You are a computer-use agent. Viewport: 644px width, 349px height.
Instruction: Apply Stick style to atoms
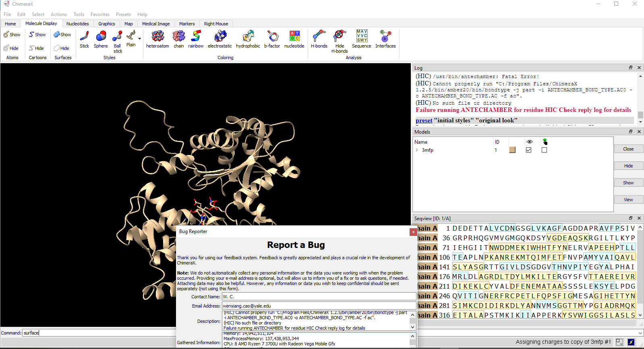pyautogui.click(x=84, y=39)
